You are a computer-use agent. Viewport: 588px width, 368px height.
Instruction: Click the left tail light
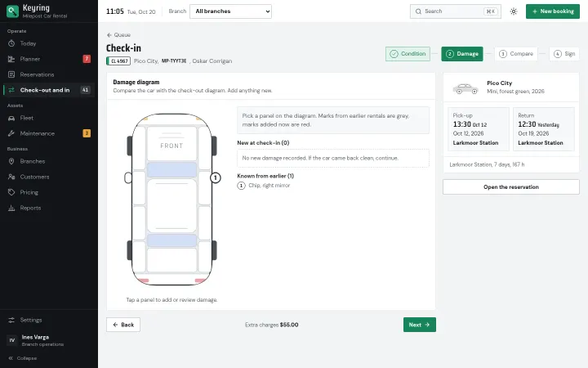[143, 280]
